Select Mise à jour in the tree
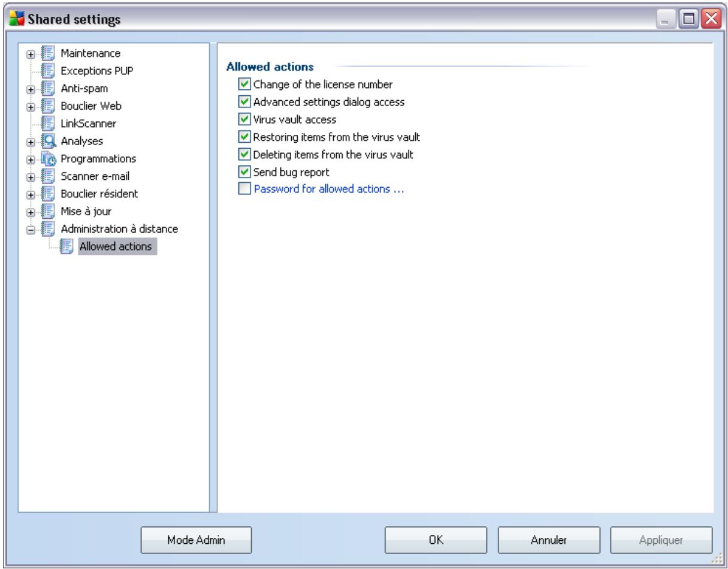The height and width of the screenshot is (569, 728). (x=85, y=212)
